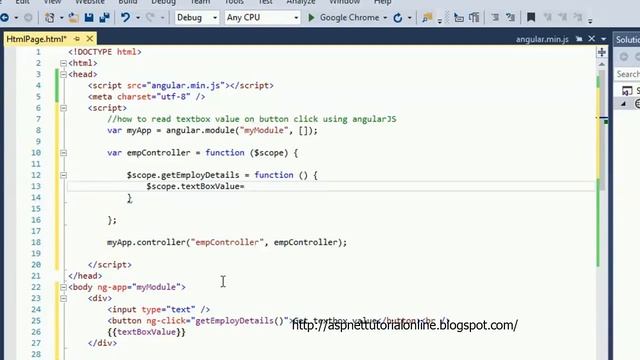Open the Navigate Backward history dropdown
The width and height of the screenshot is (640, 360).
pos(16,18)
